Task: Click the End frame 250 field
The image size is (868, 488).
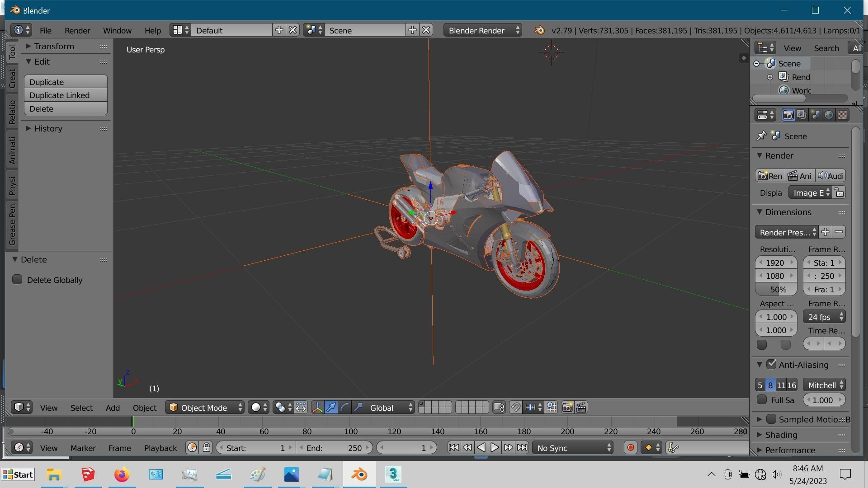Action: coord(334,448)
